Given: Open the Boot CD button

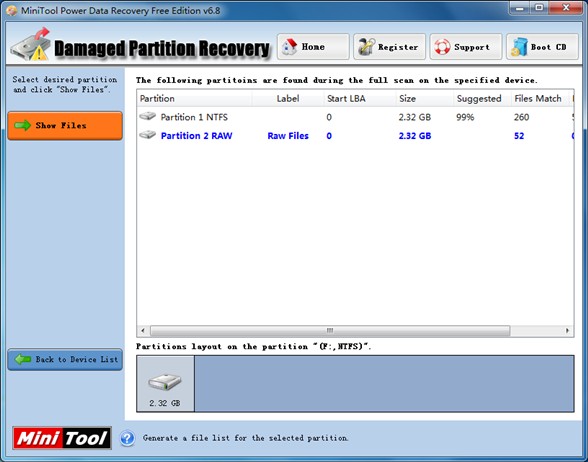Looking at the screenshot, I should click(542, 47).
